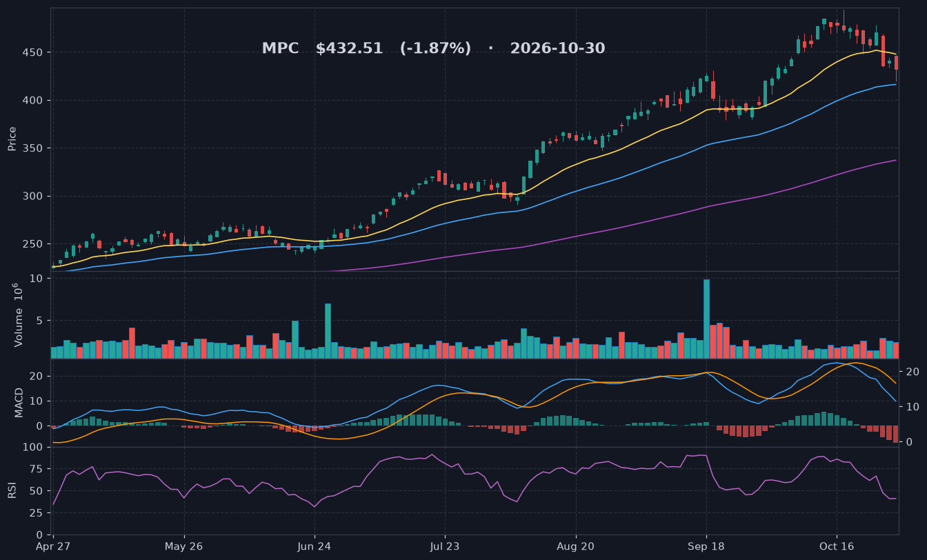The height and width of the screenshot is (560, 927).
Task: Click the Sep 18 date label
Action: tap(706, 546)
